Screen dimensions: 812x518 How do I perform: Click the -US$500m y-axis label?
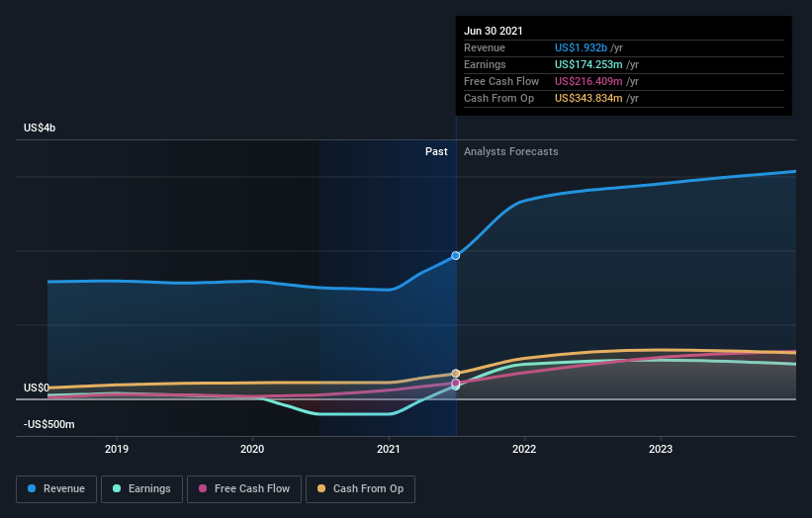[x=49, y=424]
